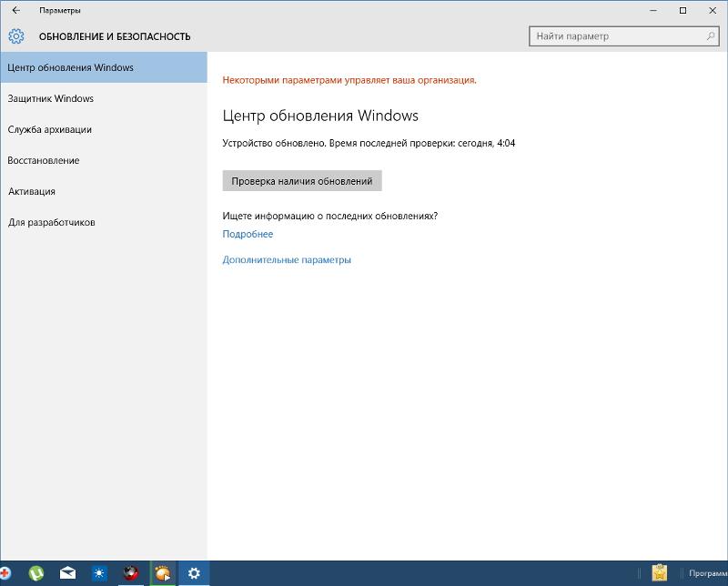Open the star folder icon in the taskbar
This screenshot has height=586, width=728.
(x=659, y=573)
